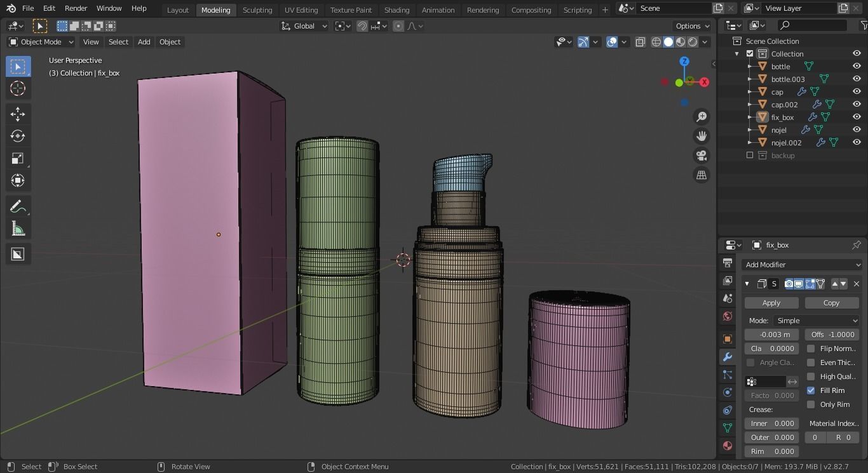Remove the modifier with X button
This screenshot has height=473, width=868.
coord(857,284)
